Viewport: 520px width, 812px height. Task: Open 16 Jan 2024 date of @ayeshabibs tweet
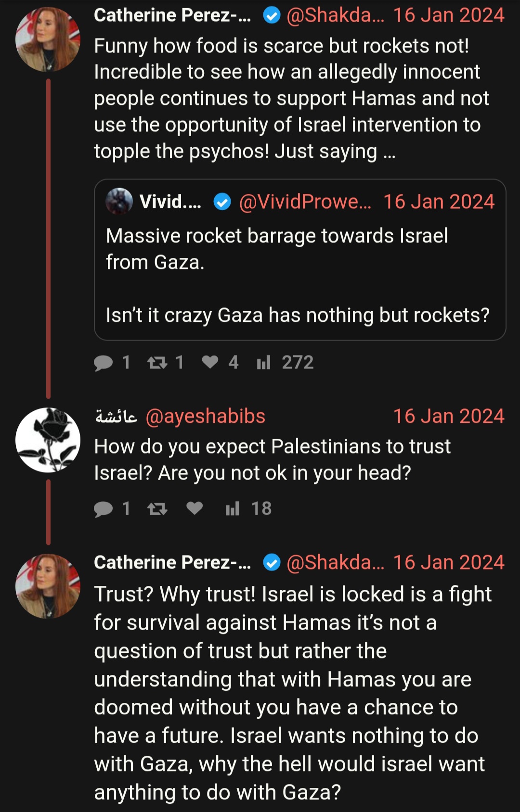(x=449, y=416)
